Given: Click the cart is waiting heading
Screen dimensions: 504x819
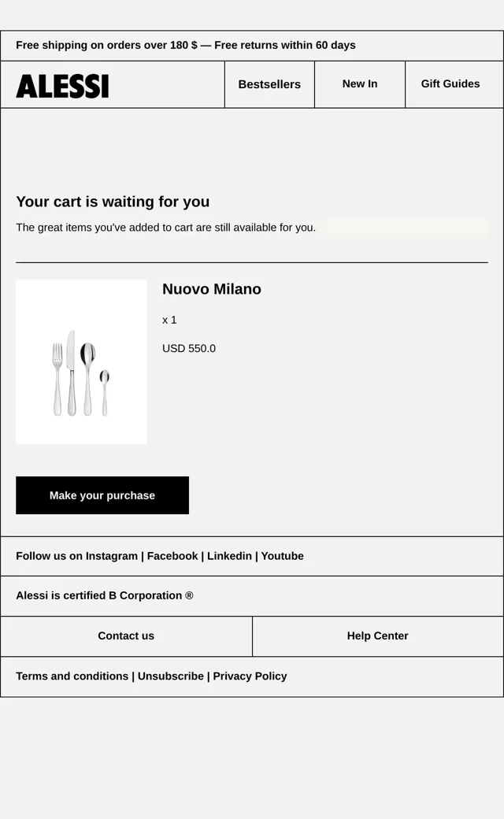Looking at the screenshot, I should pos(113,202).
